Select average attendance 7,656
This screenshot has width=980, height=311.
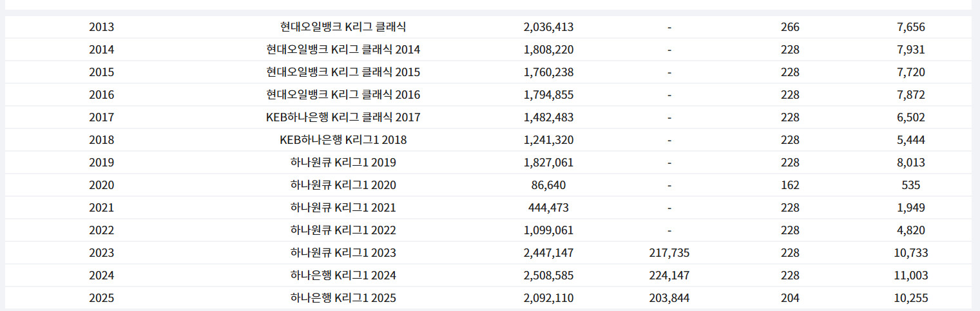[x=910, y=27]
